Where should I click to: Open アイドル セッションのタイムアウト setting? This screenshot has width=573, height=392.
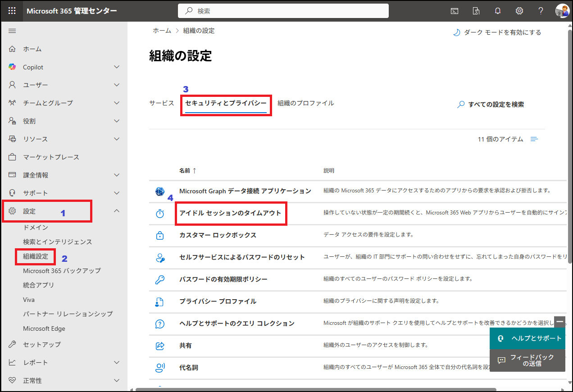coord(230,213)
